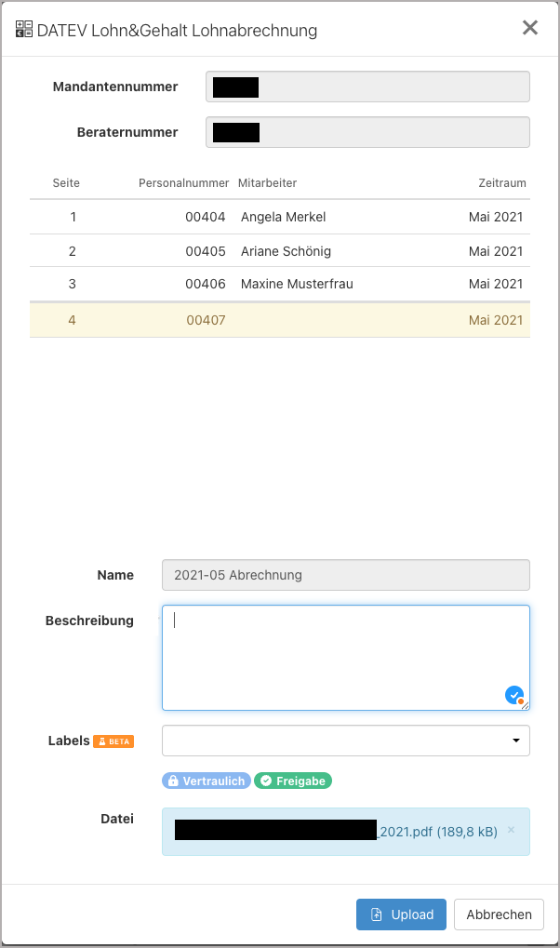
Task: Open the attached 2021.pdf file link
Action: click(x=336, y=832)
